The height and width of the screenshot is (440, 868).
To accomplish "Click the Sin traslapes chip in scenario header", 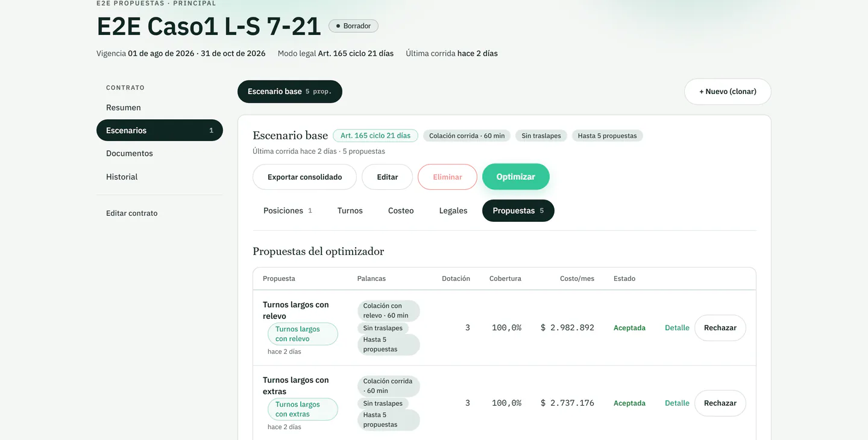I will click(541, 136).
